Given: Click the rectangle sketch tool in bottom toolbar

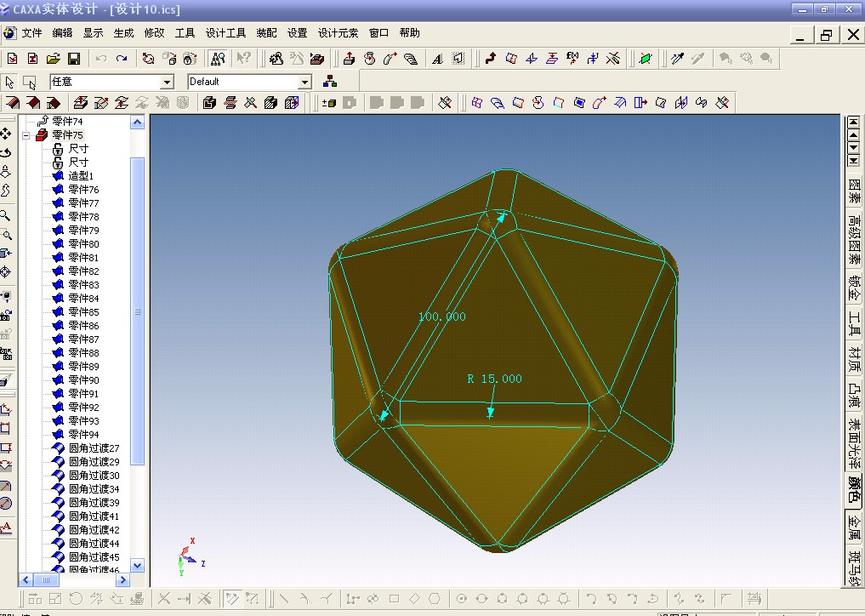Looking at the screenshot, I should click(x=394, y=598).
